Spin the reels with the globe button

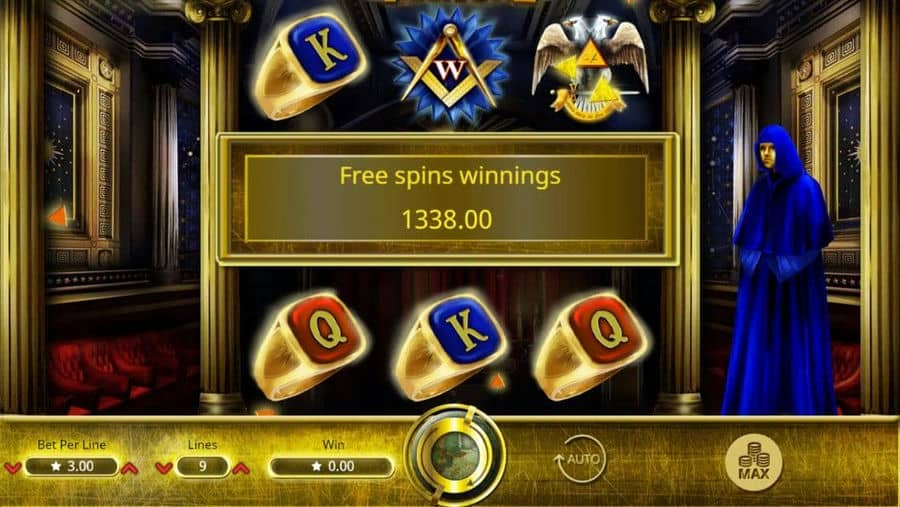pos(455,456)
